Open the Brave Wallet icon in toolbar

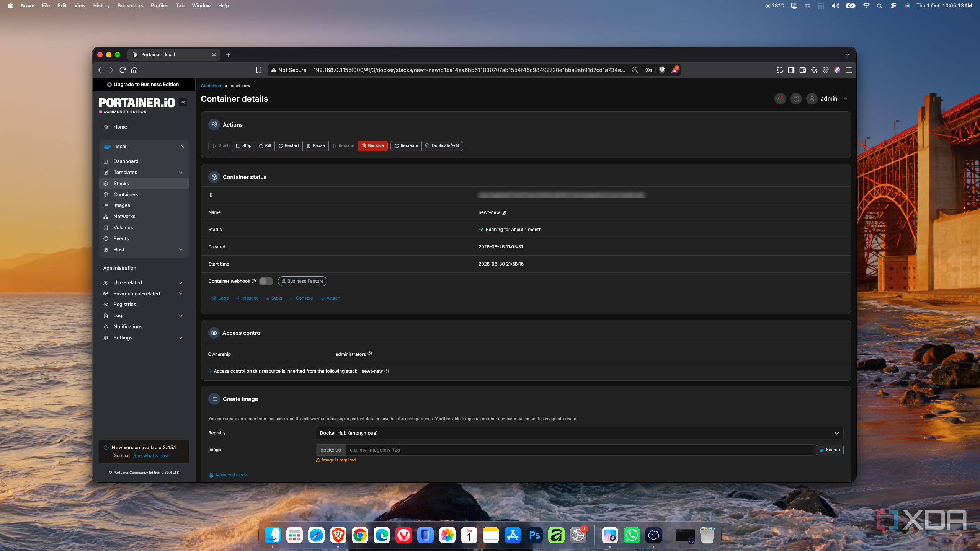click(803, 70)
